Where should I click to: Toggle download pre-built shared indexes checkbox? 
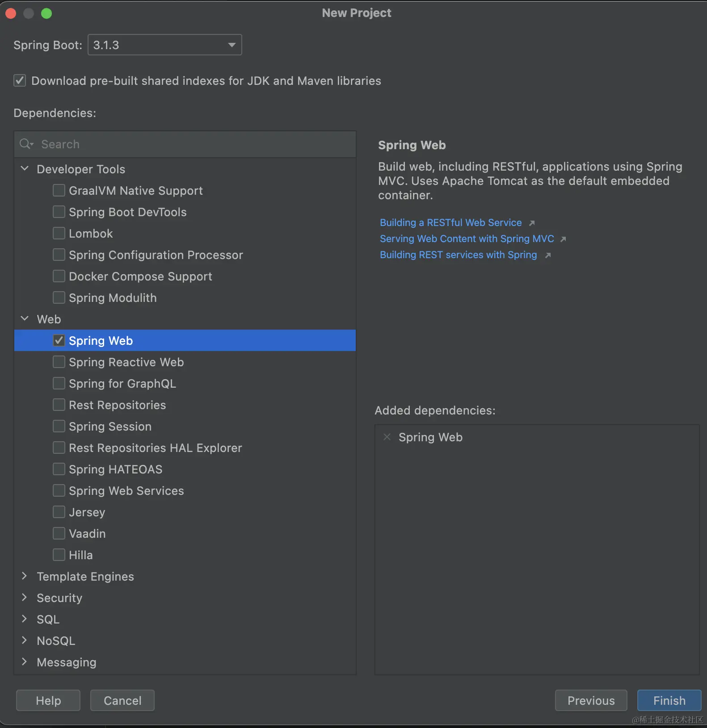(20, 81)
